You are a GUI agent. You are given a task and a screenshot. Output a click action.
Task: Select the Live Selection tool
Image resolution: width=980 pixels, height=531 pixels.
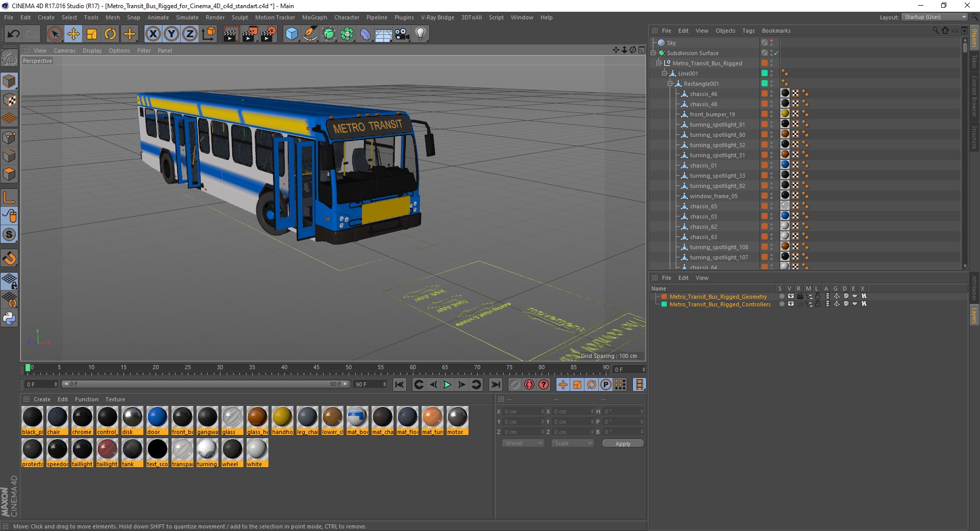pos(55,34)
